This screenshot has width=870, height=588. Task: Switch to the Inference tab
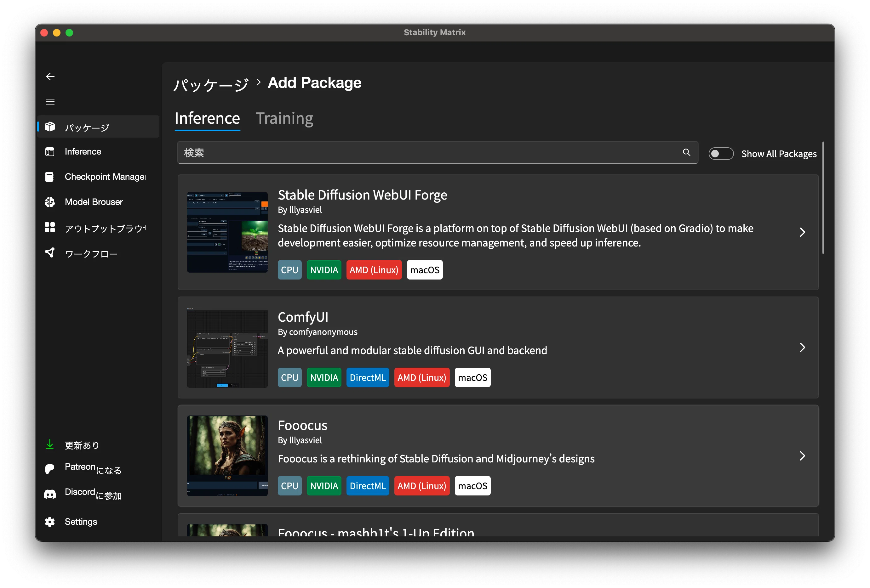[207, 119]
